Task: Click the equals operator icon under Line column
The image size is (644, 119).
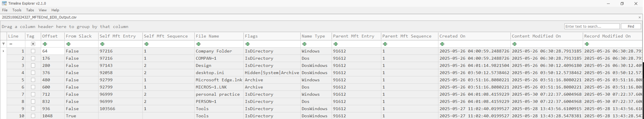Action: coord(11,44)
